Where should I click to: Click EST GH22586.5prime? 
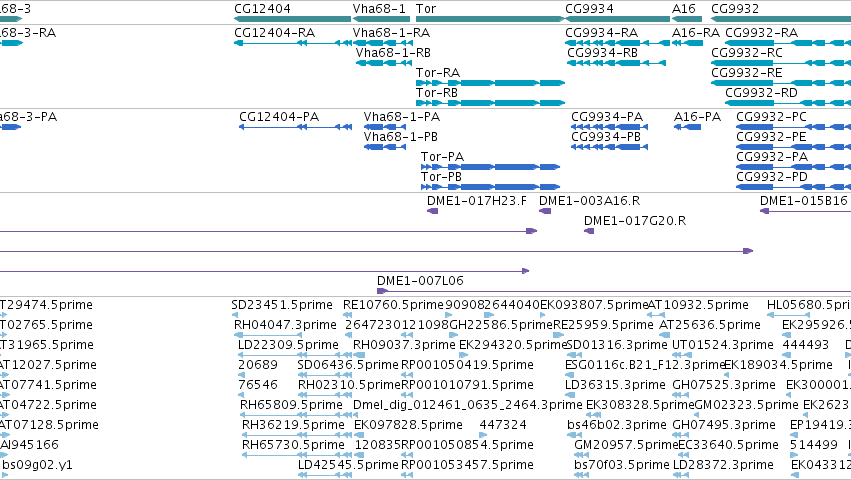point(500,325)
